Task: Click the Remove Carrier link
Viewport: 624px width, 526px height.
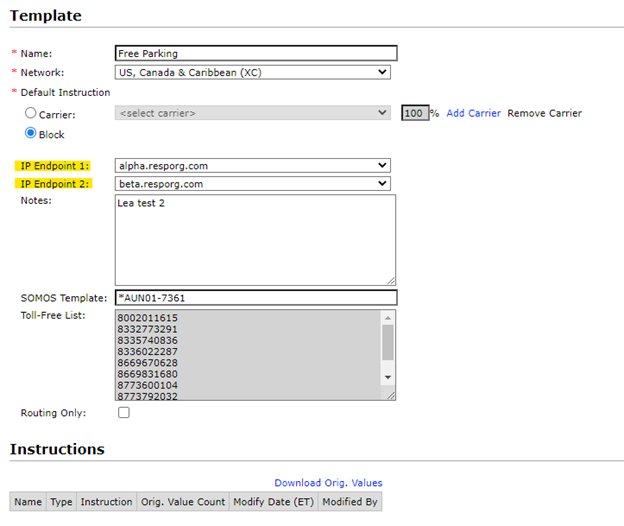Action: 544,113
